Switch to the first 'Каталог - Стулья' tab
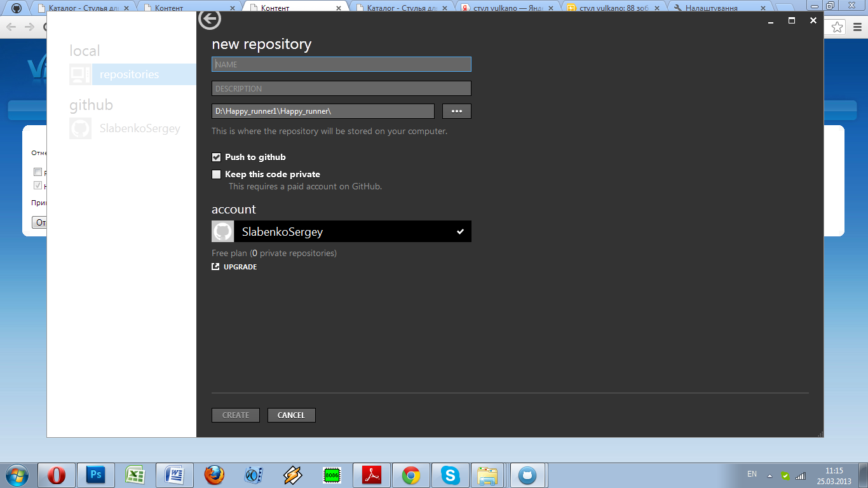This screenshot has height=488, width=868. point(83,8)
